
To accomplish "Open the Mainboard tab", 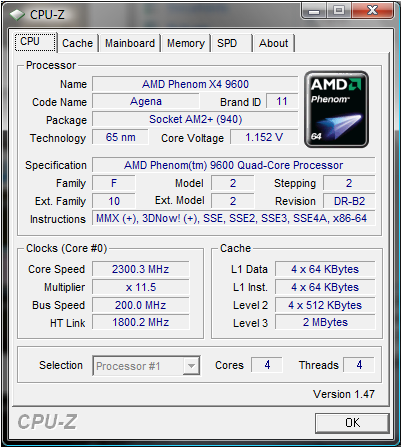I will pos(130,43).
